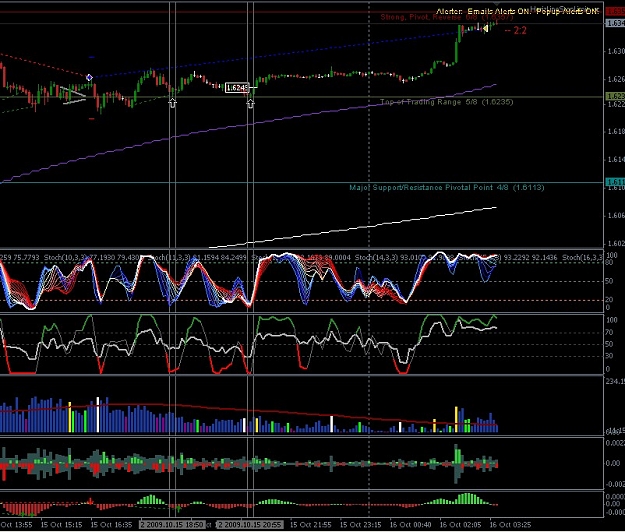625x532 pixels.
Task: Click the up arrow marker below first vertical line
Action: 173,103
